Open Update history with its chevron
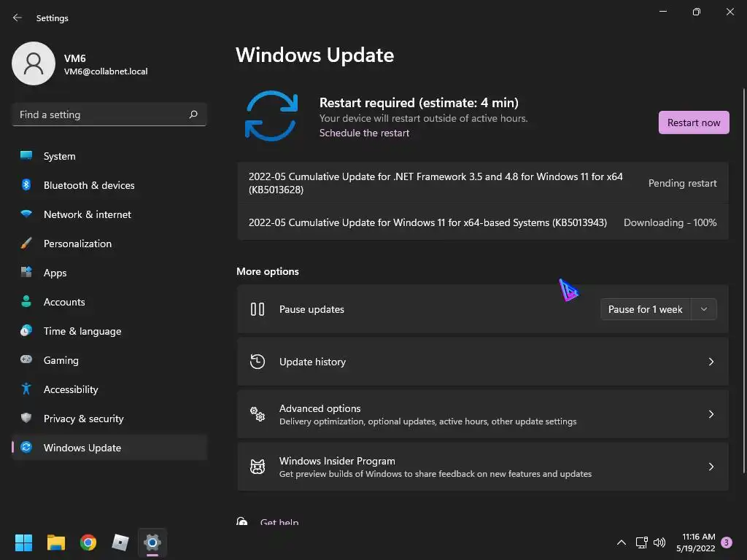The image size is (747, 560). (711, 362)
